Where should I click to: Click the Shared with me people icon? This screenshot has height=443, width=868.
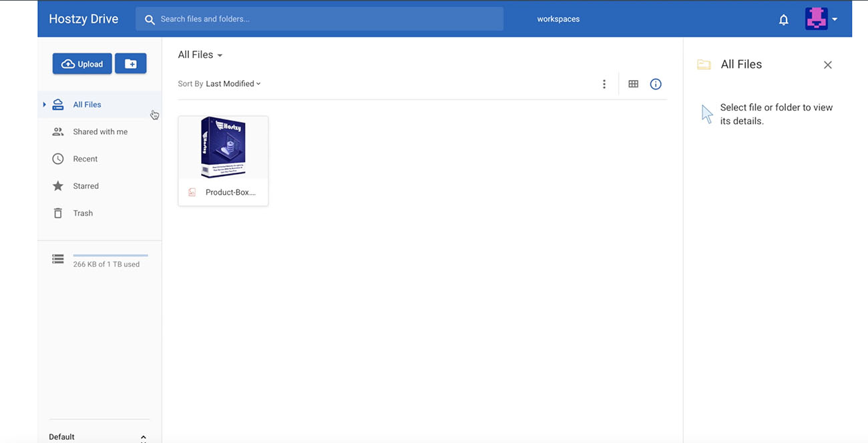58,132
